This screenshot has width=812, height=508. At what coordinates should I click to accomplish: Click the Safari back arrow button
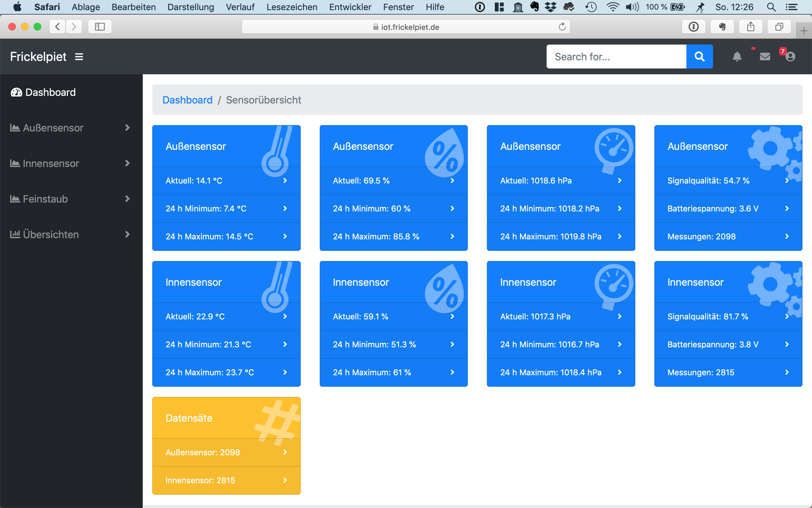click(58, 27)
